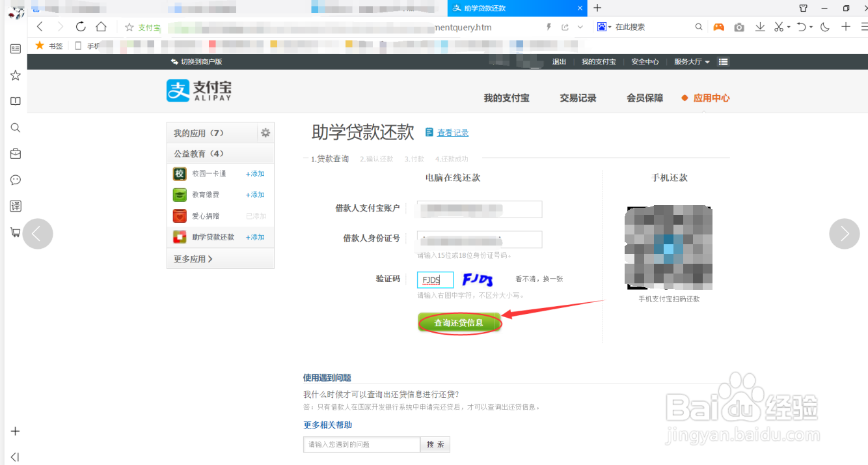
Task: Open a new tab with the plus button
Action: click(x=597, y=8)
